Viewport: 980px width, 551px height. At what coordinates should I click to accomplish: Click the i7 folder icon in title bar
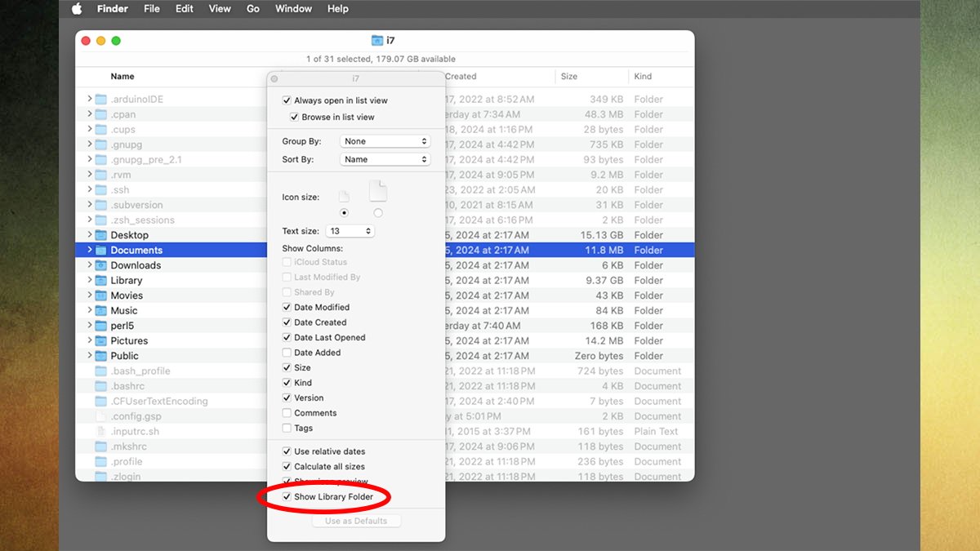tap(377, 40)
